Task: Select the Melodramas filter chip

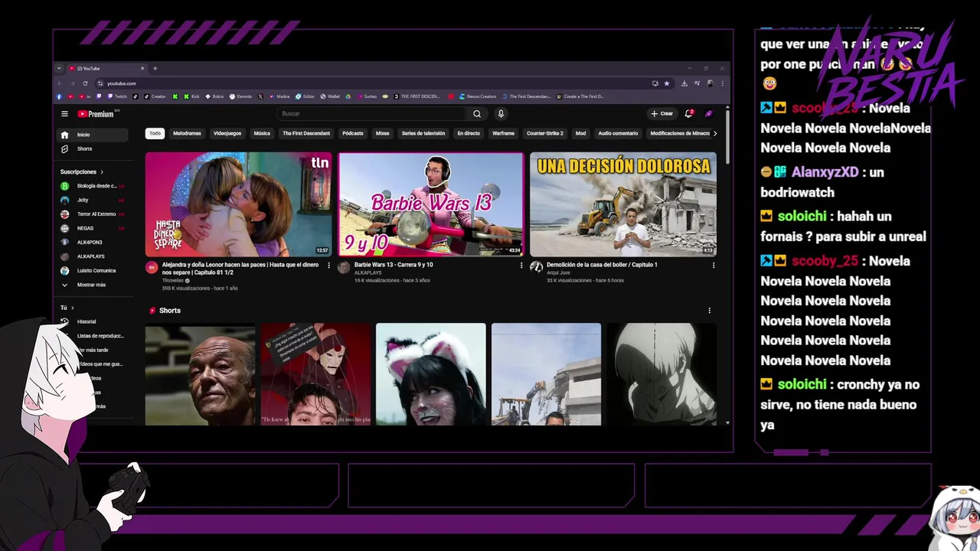Action: (187, 133)
